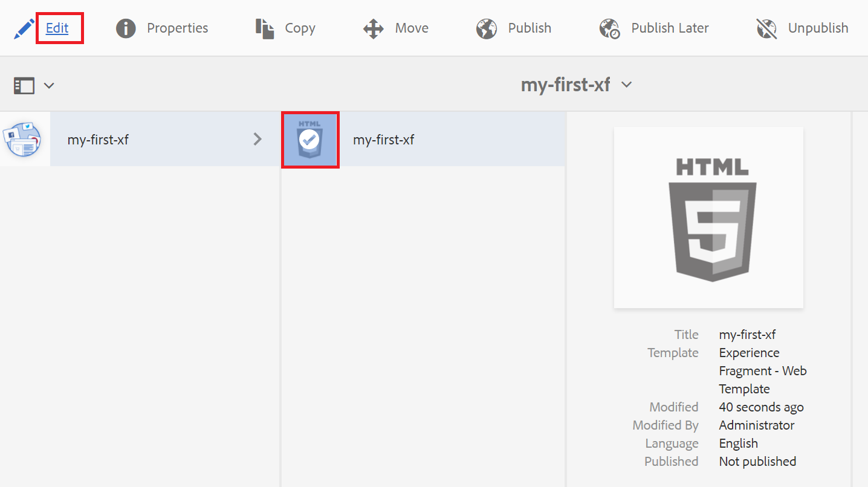Click the Publish Later globe-clock icon
This screenshot has width=868, height=487.
click(609, 28)
